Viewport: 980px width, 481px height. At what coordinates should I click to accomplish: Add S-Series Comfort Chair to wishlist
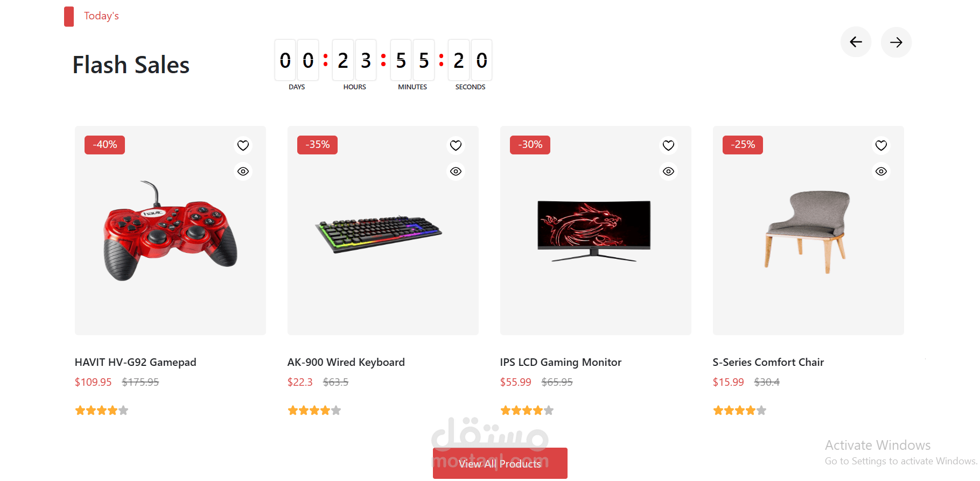pos(881,145)
